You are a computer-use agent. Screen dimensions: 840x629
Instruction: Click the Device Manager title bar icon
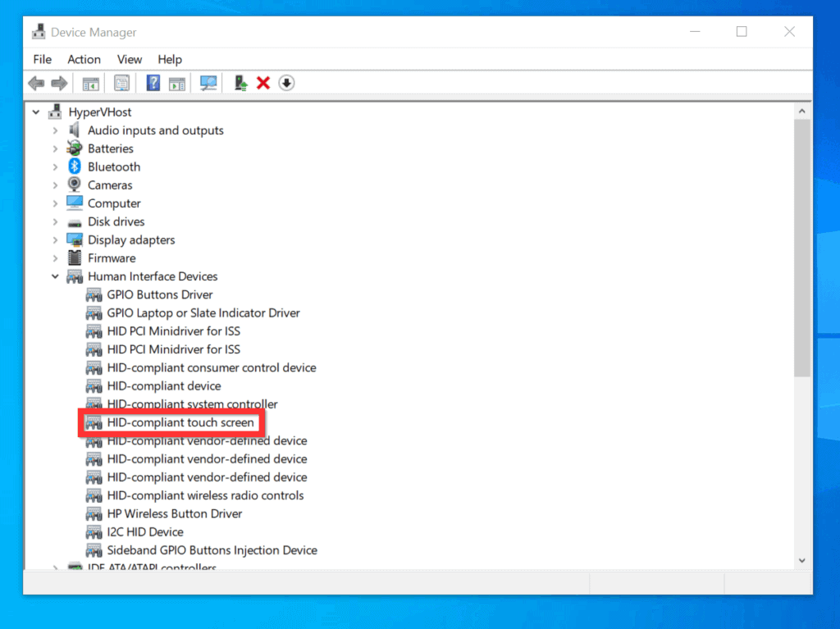(39, 32)
